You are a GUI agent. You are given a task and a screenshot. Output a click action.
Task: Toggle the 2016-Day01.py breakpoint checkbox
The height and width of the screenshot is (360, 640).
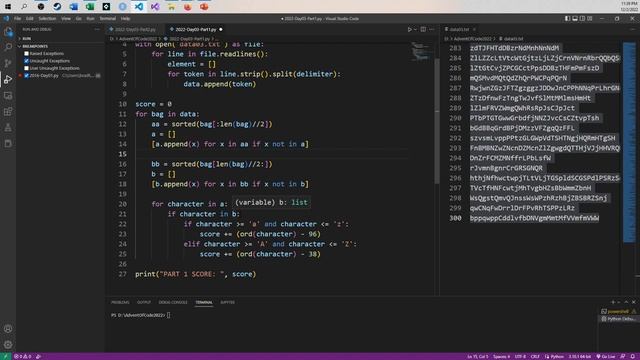27,76
